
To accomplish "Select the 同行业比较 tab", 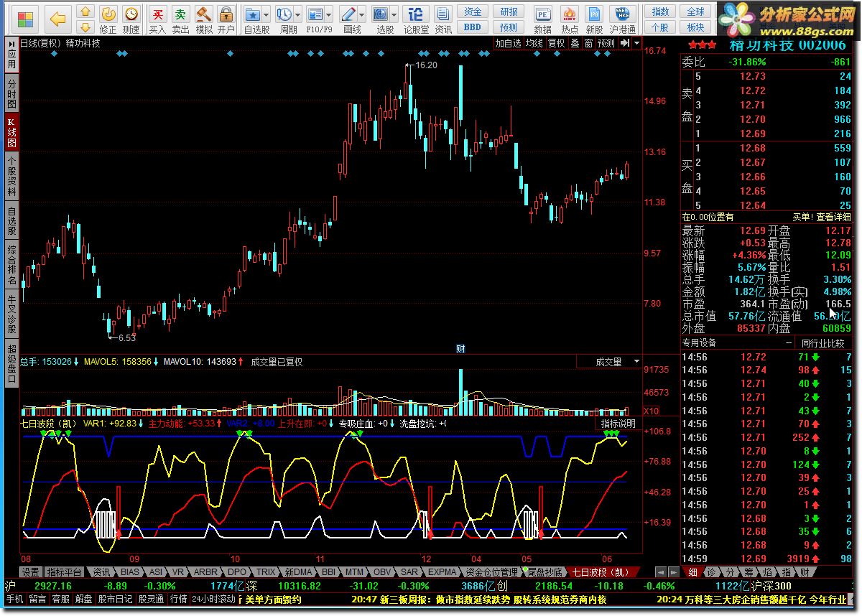I will [823, 343].
